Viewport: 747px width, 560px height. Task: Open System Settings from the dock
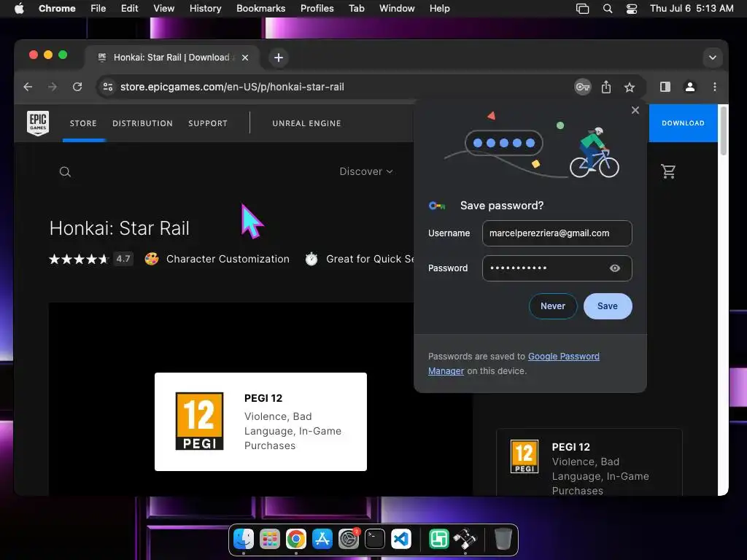[x=349, y=539]
